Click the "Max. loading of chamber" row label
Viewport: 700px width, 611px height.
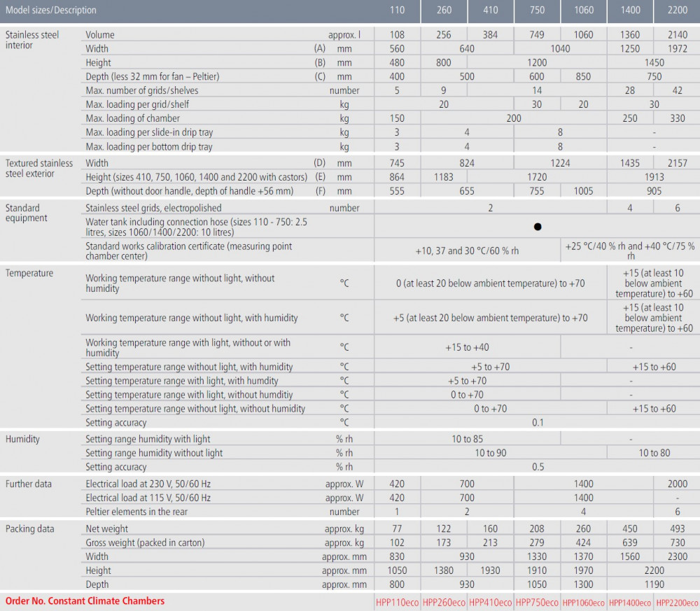pyautogui.click(x=132, y=118)
